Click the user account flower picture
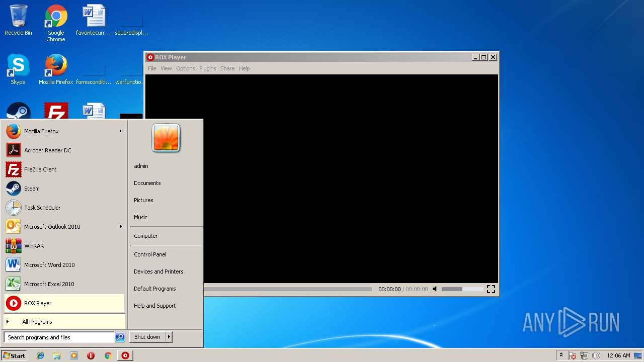Screen dimensions: 644x362 (x=166, y=138)
